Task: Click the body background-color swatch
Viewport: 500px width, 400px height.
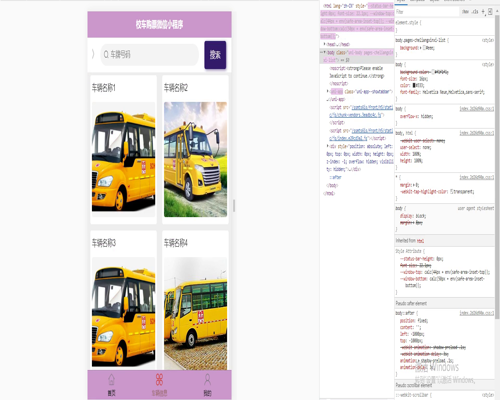Action: pyautogui.click(x=433, y=72)
